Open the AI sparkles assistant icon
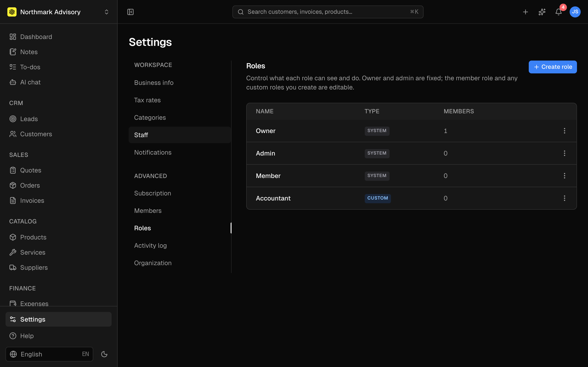This screenshot has height=367, width=588. 542,12
